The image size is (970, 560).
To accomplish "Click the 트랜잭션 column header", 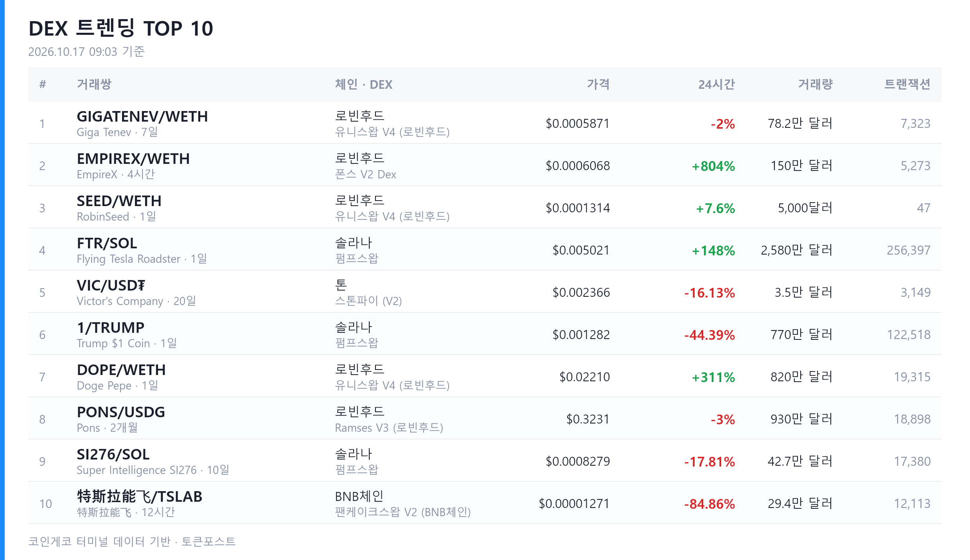I will [x=907, y=84].
